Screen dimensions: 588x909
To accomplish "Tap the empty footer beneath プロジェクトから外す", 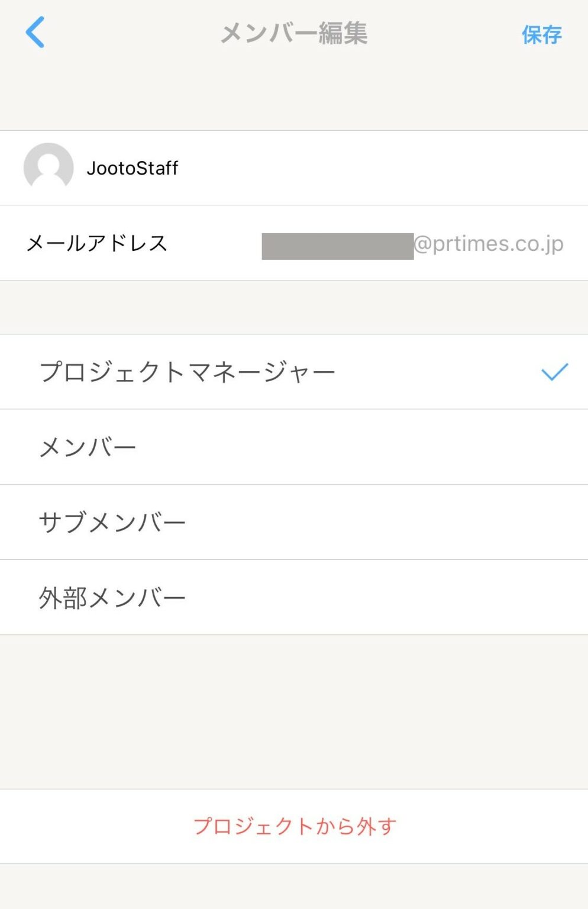I will click(294, 886).
